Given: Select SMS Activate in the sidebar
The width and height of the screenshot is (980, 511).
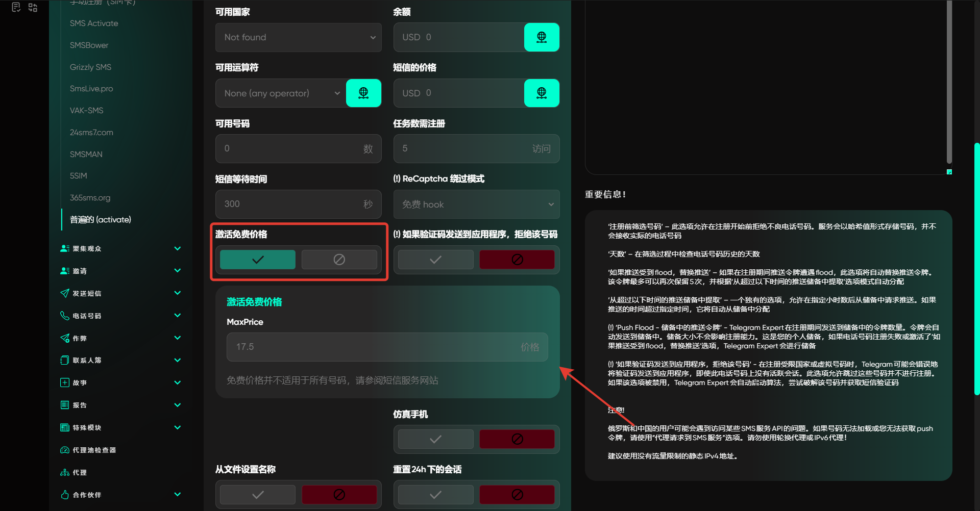Looking at the screenshot, I should point(94,23).
